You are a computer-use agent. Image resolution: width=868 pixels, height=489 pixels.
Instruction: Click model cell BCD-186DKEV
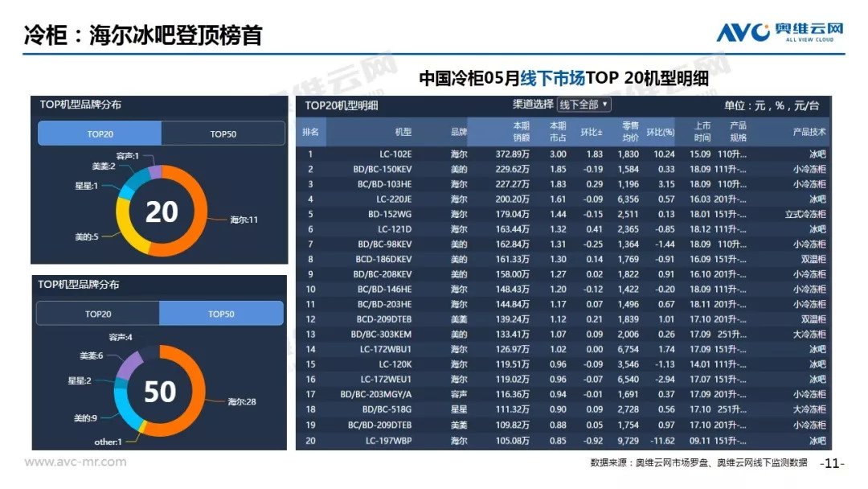coord(383,259)
